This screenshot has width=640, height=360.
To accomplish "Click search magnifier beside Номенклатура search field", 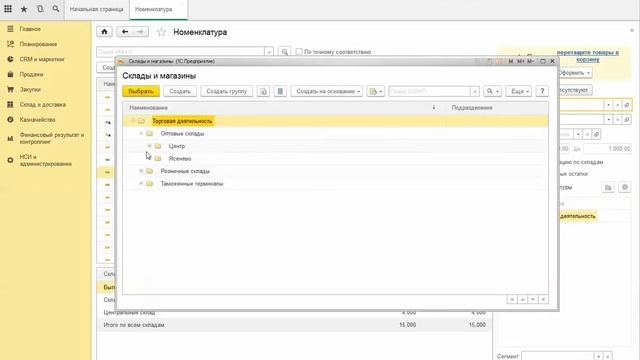I will coord(284,52).
